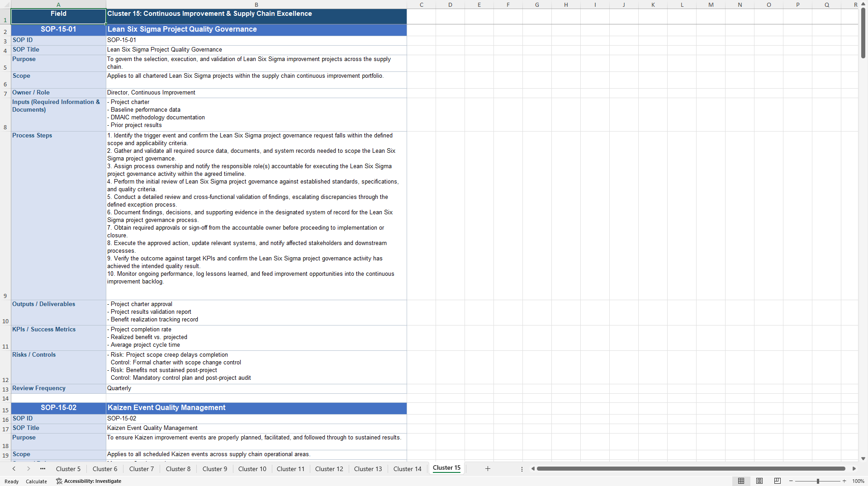Viewport: 868px width, 486px height.
Task: Open Cluster 10 sheet tab
Action: tap(252, 469)
